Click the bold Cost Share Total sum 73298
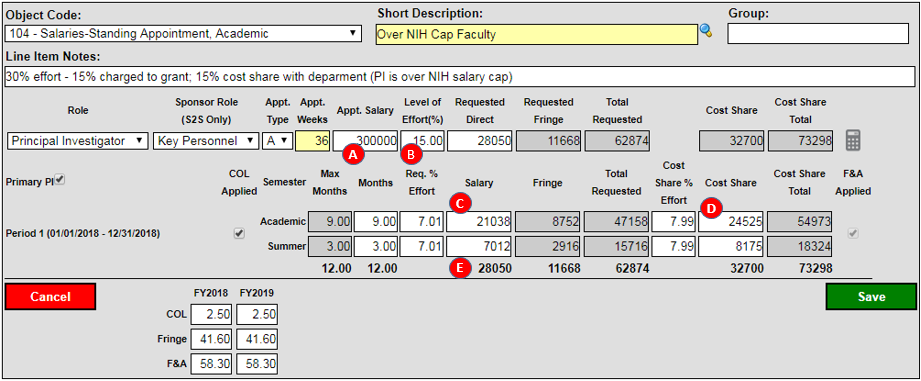 point(815,268)
